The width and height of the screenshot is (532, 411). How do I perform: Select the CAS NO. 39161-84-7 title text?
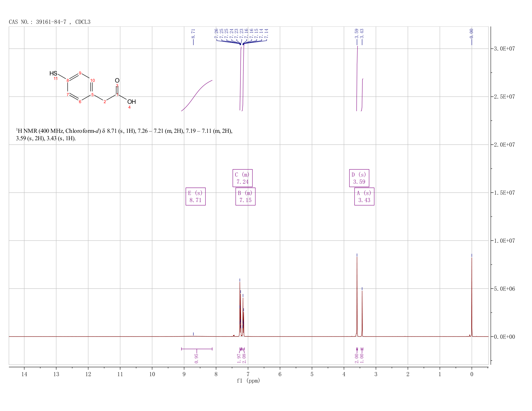click(x=50, y=22)
